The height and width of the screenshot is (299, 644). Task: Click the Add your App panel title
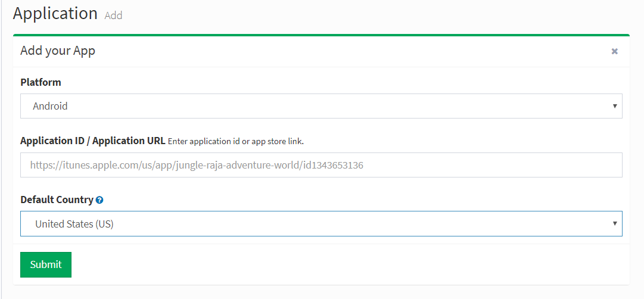pos(58,51)
